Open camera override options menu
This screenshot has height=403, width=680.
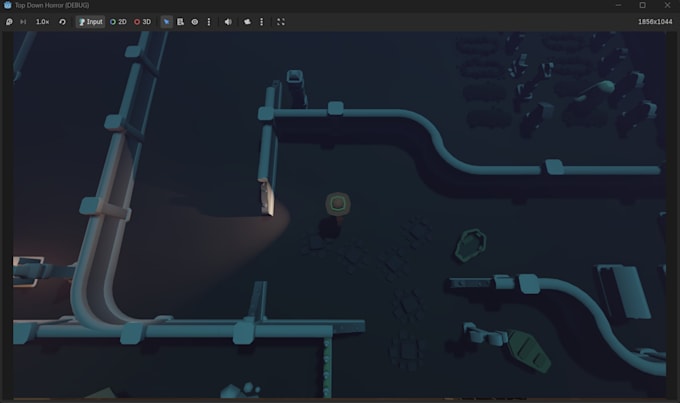(x=262, y=22)
